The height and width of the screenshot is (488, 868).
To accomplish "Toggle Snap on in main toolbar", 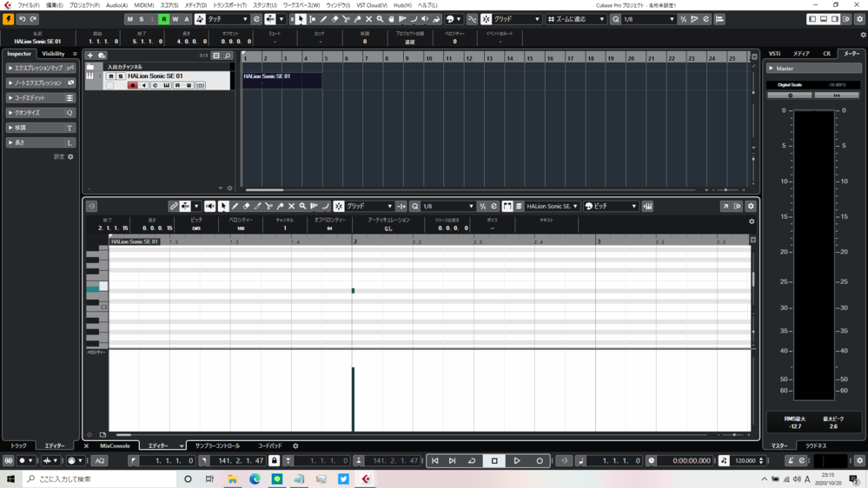I will 486,19.
